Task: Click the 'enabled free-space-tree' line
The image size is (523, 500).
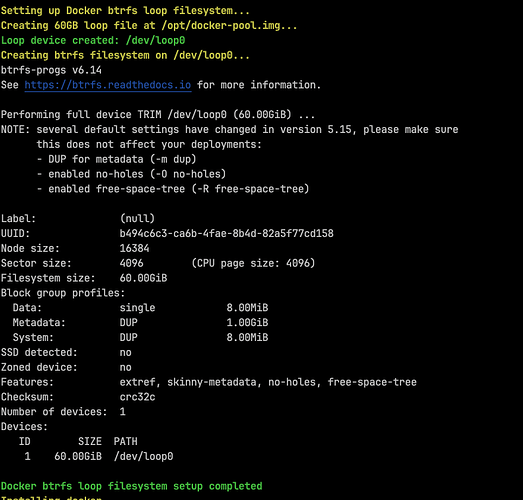Action: (x=173, y=189)
